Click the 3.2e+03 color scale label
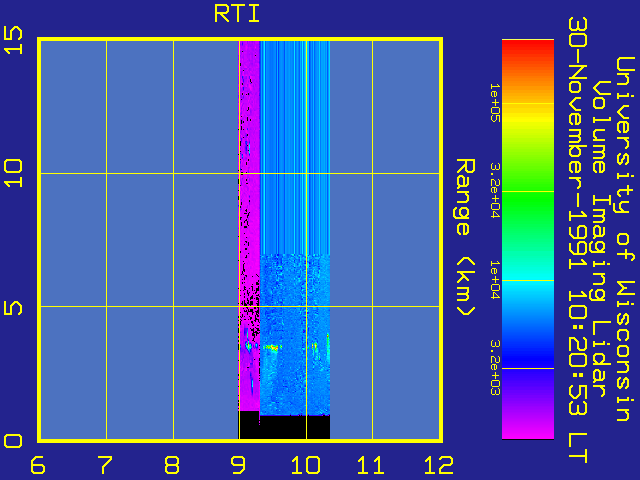 (x=495, y=368)
